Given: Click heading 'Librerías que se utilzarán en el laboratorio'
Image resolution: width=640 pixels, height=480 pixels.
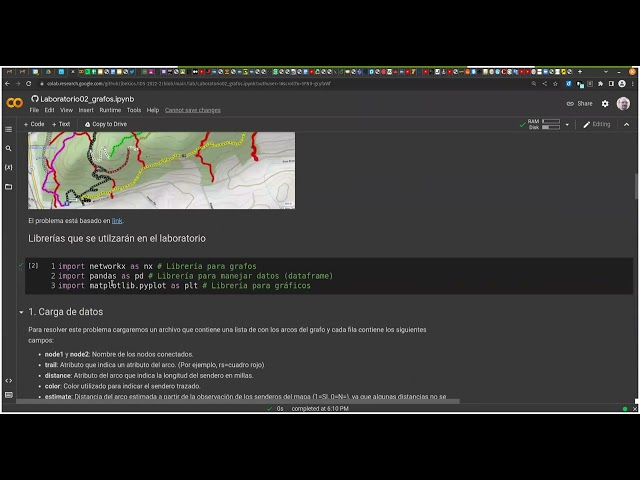Looking at the screenshot, I should [117, 238].
